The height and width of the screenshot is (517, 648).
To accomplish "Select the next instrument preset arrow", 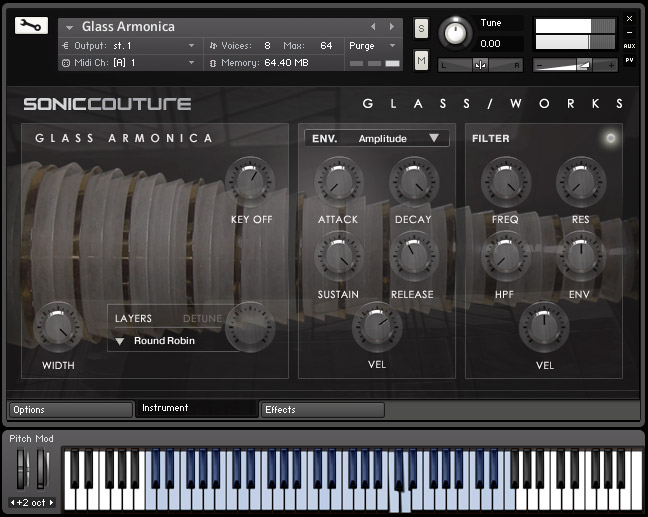I will point(392,26).
